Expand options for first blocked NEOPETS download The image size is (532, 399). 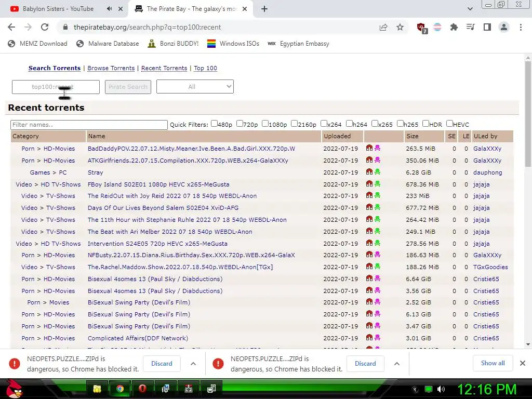pos(193,364)
